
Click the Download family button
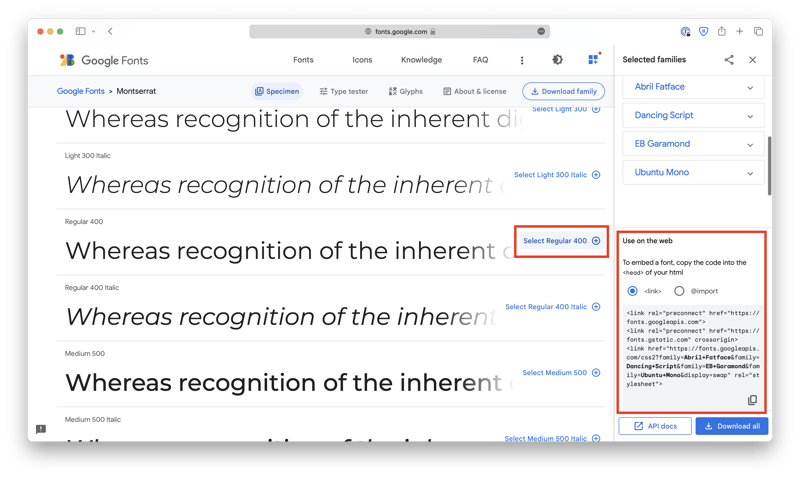tap(563, 91)
